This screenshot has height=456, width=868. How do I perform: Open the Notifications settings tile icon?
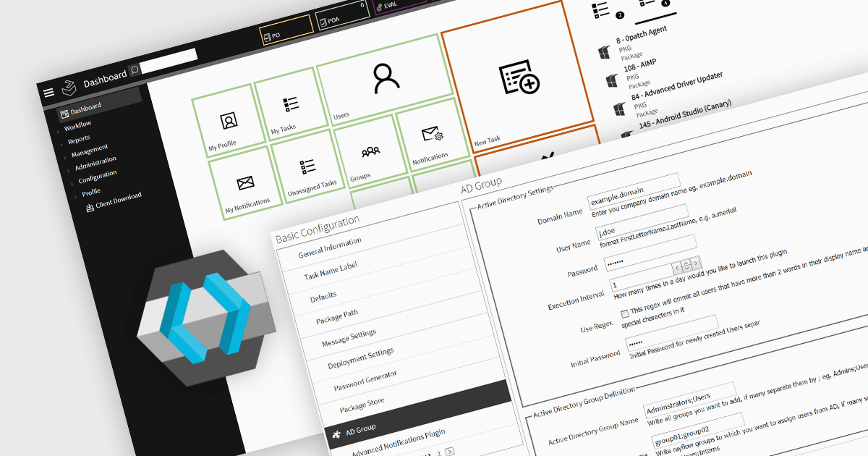pos(433,135)
